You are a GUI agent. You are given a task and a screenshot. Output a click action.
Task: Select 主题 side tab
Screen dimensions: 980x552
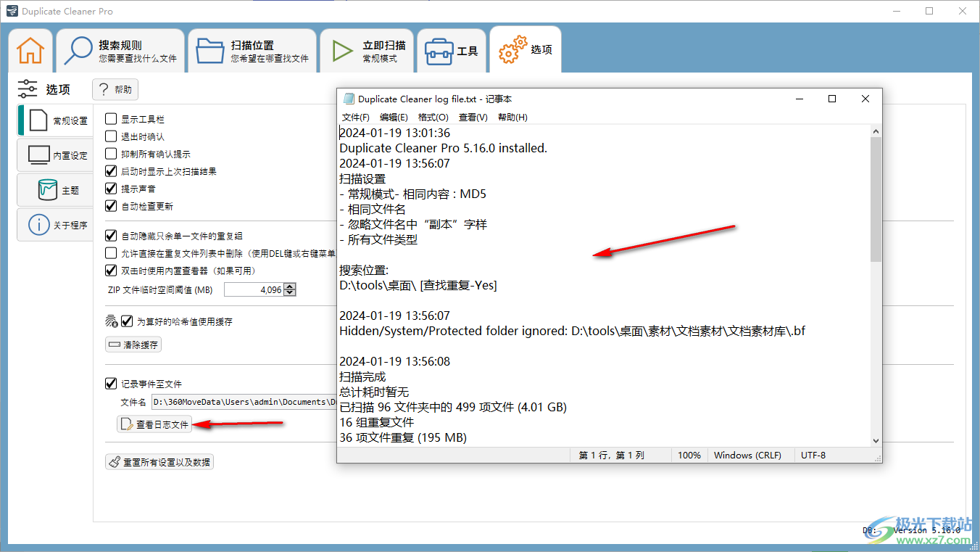(x=56, y=190)
